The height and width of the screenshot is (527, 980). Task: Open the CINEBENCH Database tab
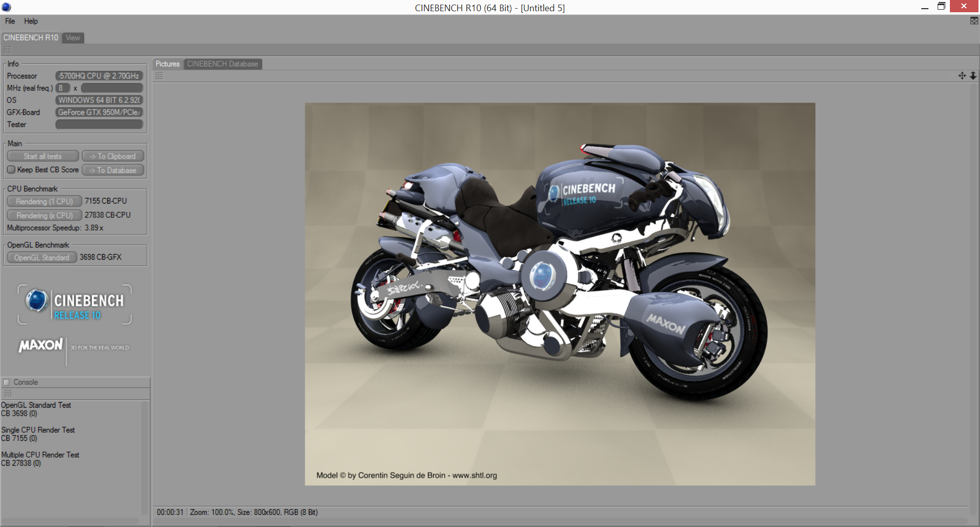(x=223, y=64)
